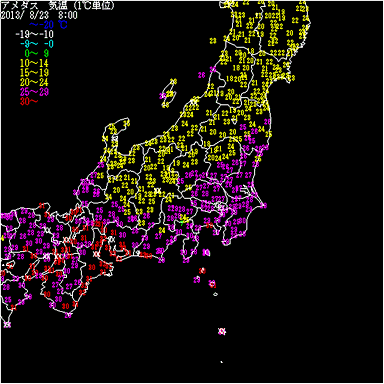The image size is (384, 384).
Task: Click the tiny white island dot at the map bottom
Action: coord(221,362)
